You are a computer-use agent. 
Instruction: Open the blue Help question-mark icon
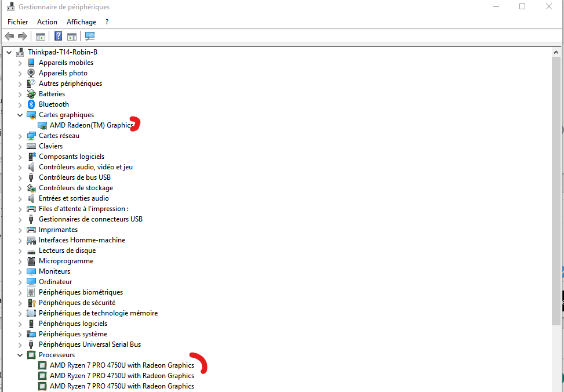click(x=59, y=36)
